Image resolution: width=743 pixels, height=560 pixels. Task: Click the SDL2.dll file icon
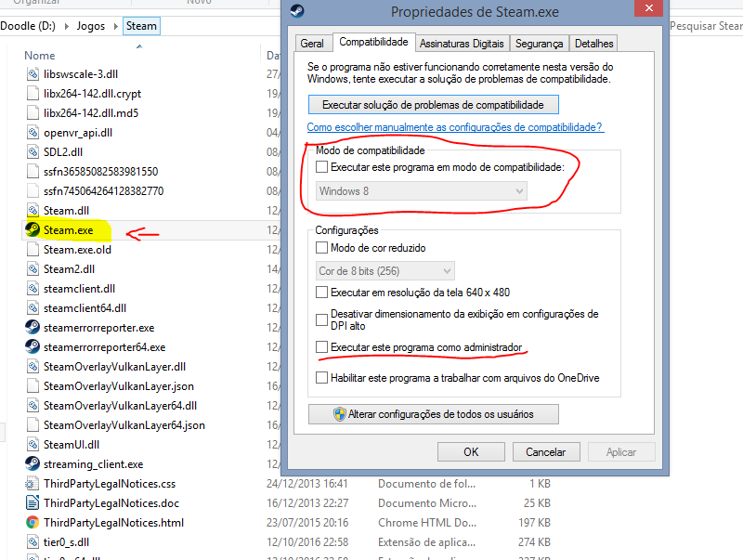[33, 152]
